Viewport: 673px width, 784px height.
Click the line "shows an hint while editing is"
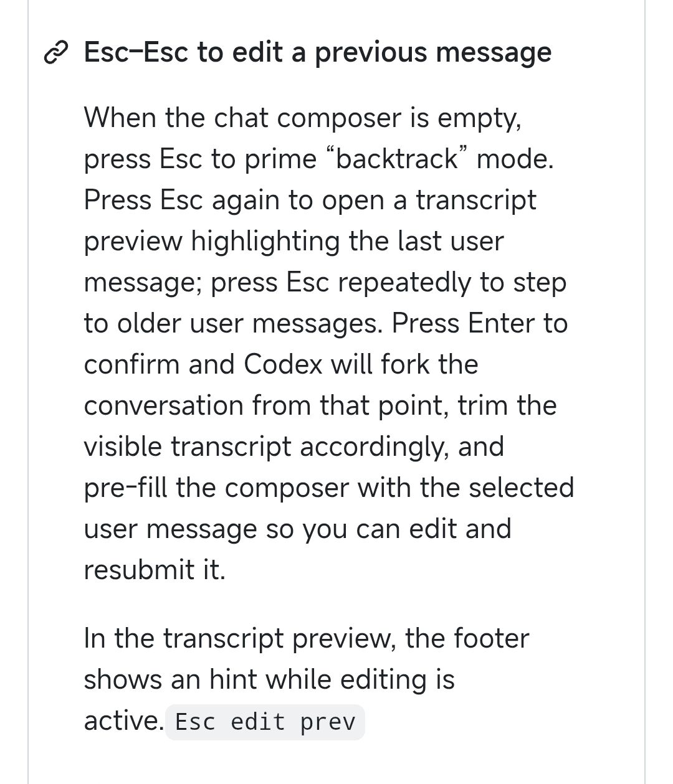(269, 679)
